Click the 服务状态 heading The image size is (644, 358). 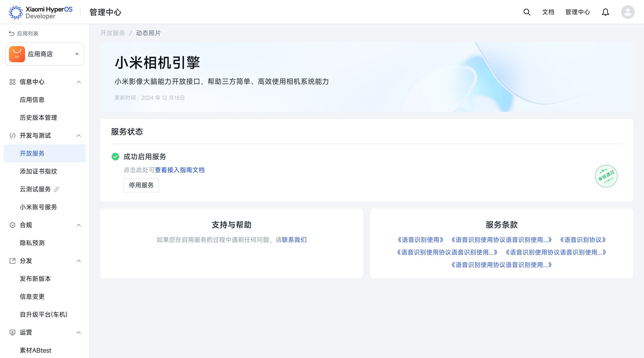[x=127, y=132]
